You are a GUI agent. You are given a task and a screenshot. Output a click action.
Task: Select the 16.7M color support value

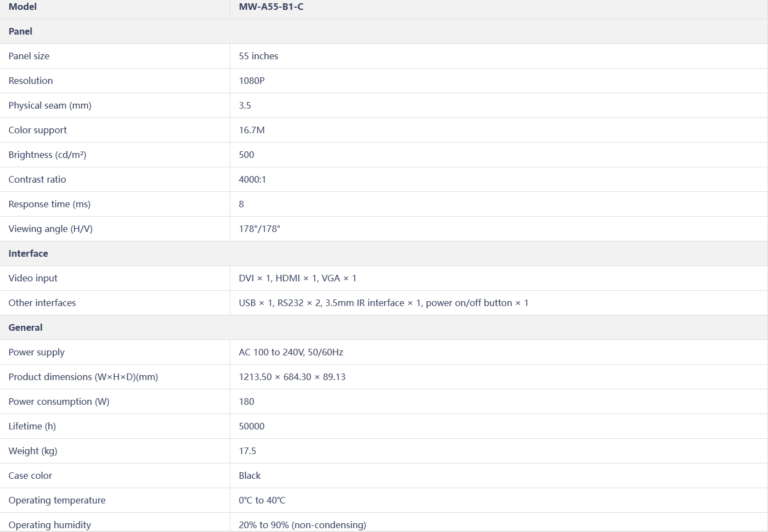pyautogui.click(x=252, y=131)
